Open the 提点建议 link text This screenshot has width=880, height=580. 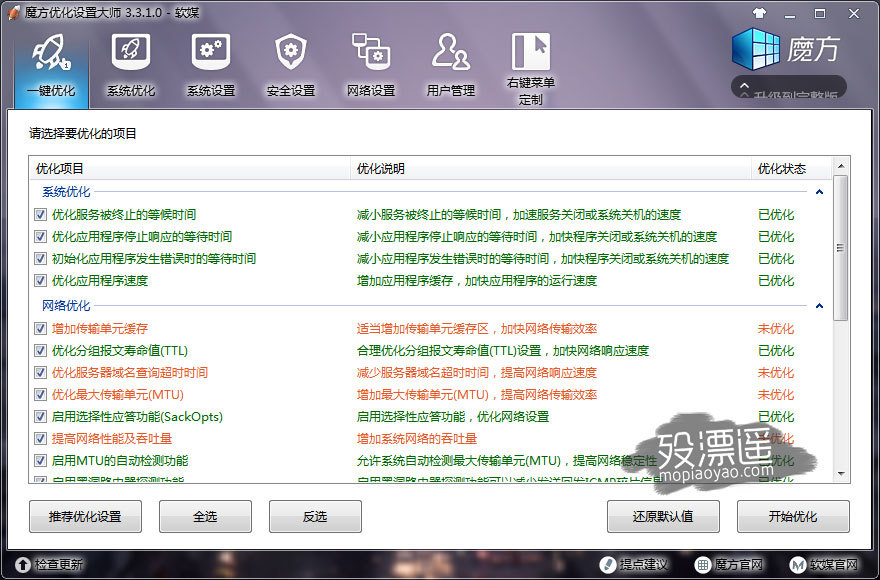(644, 564)
